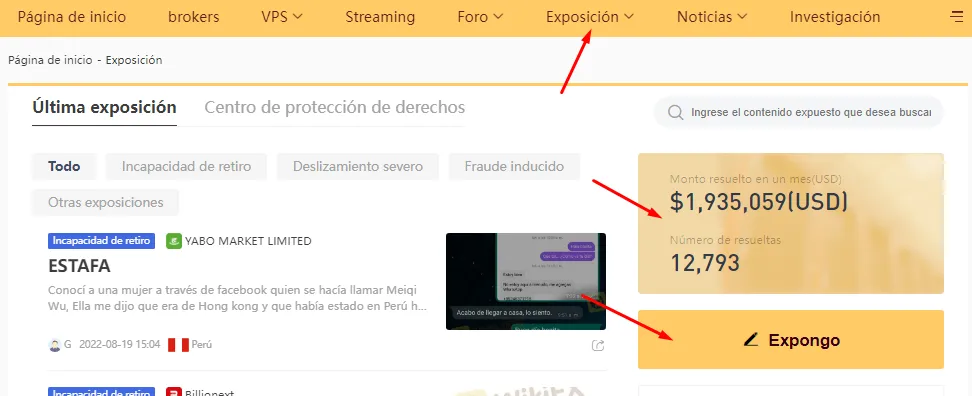The image size is (972, 396).
Task: Click the ESTAFA post's Incapacidad de retiro tag
Action: point(102,241)
